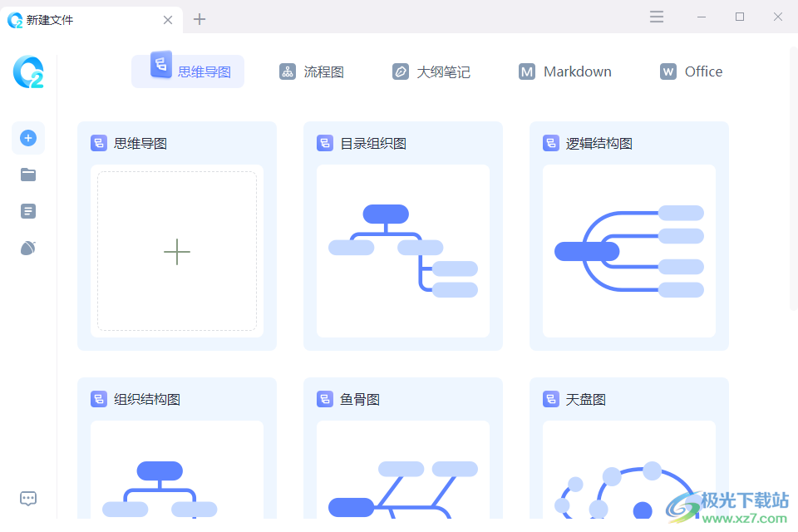Choose the 鱼骨图 template thumbnail

point(403,470)
